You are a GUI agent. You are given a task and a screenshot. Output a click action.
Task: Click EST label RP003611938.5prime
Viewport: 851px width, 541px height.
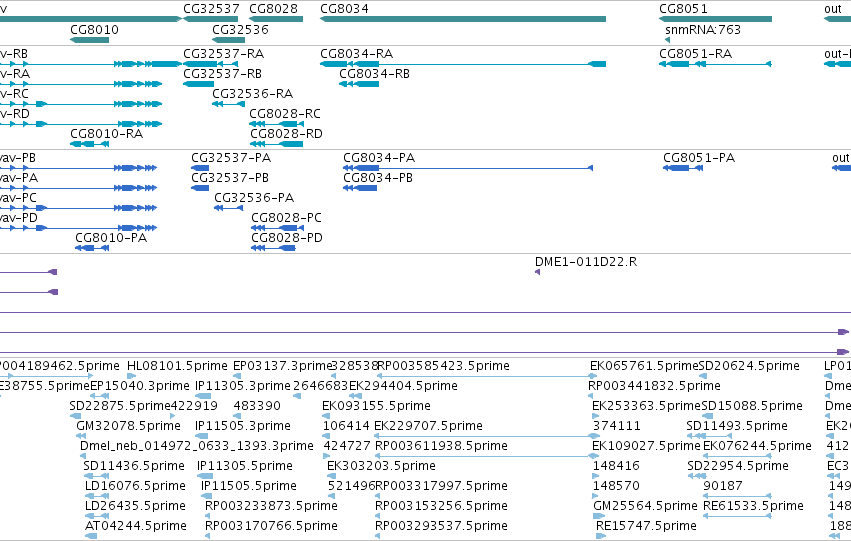(441, 446)
